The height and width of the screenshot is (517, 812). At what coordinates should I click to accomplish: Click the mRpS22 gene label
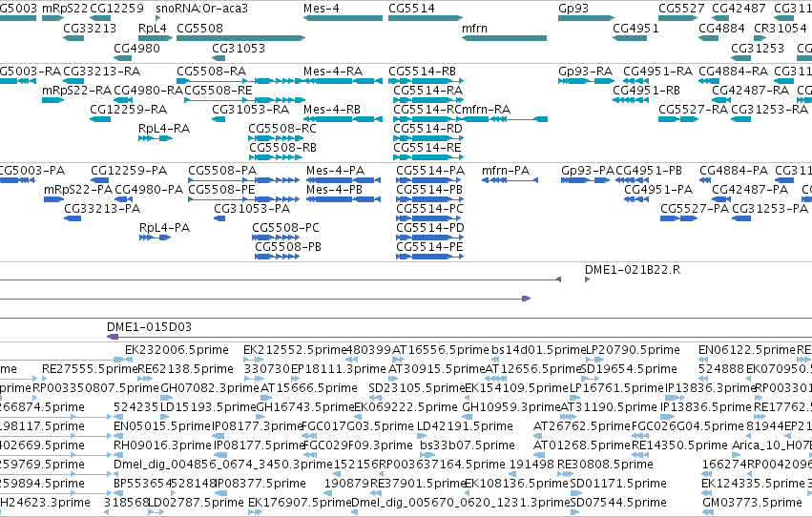pyautogui.click(x=65, y=9)
